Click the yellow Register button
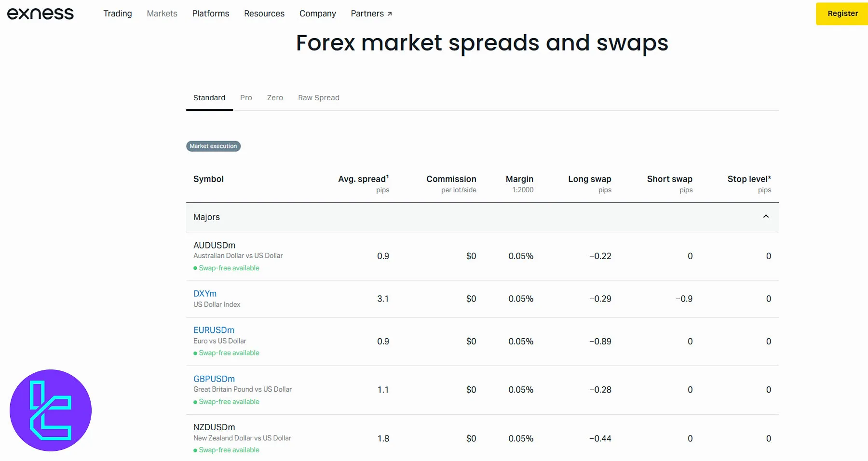This screenshot has width=868, height=461. pyautogui.click(x=842, y=13)
